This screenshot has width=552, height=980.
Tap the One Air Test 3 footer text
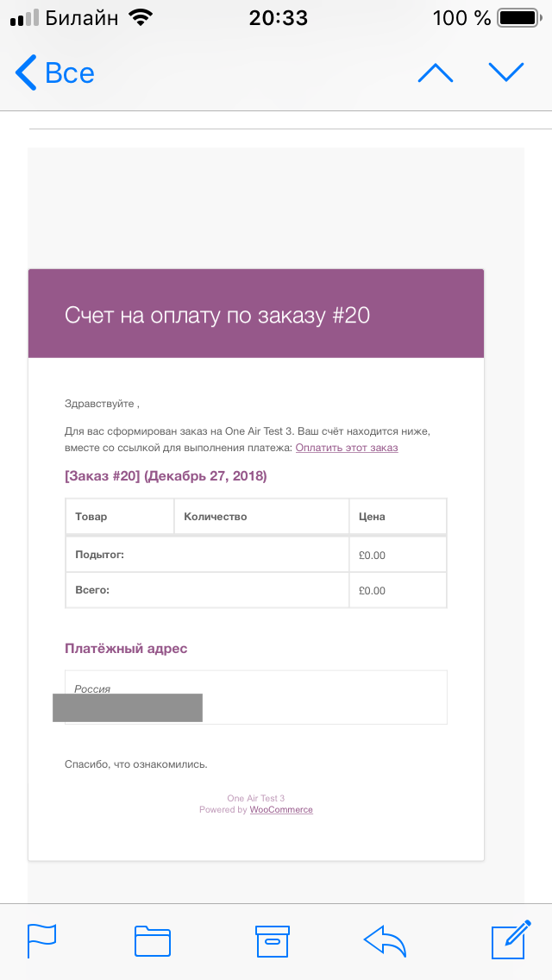(x=255, y=798)
